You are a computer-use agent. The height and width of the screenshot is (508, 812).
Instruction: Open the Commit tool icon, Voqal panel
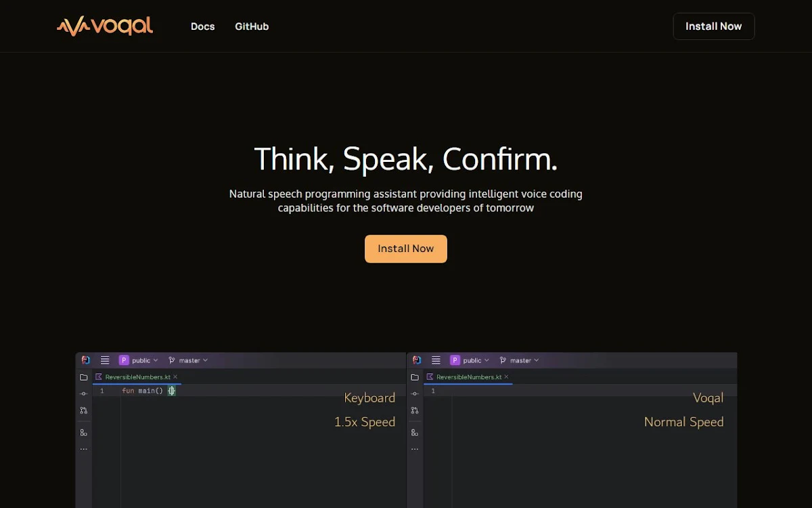[415, 394]
